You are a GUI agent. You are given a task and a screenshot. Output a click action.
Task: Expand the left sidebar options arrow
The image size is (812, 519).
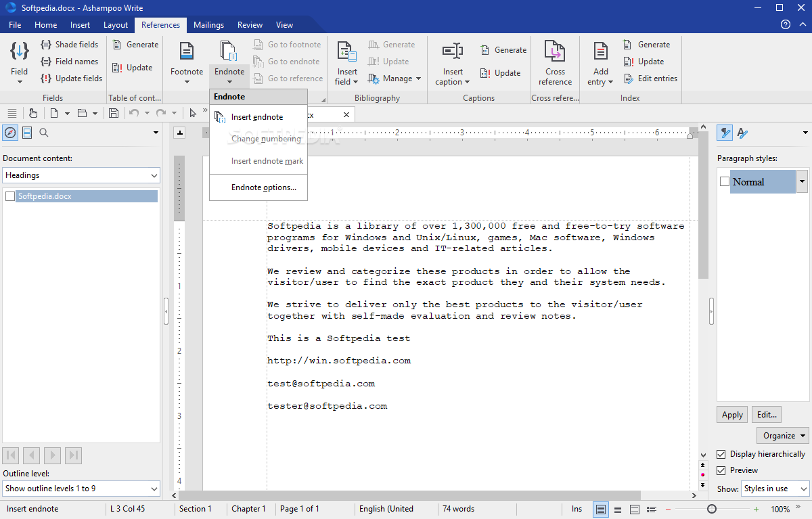click(156, 133)
